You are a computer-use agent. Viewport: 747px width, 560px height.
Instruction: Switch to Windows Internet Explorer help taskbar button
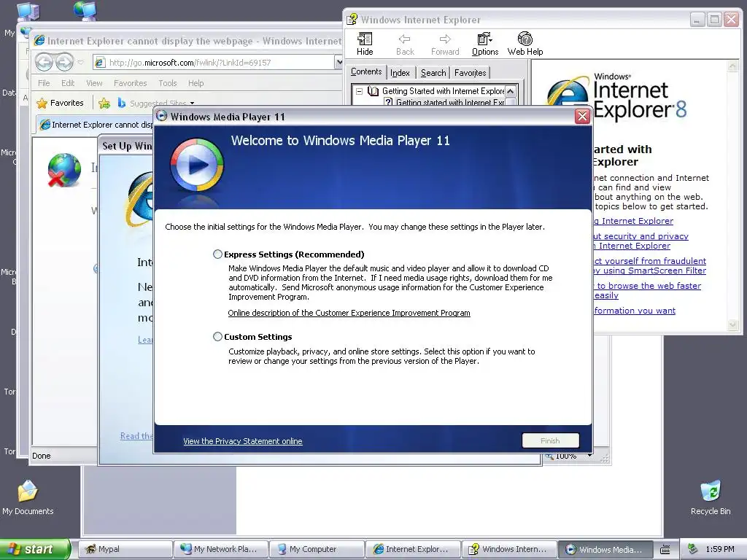click(x=508, y=549)
